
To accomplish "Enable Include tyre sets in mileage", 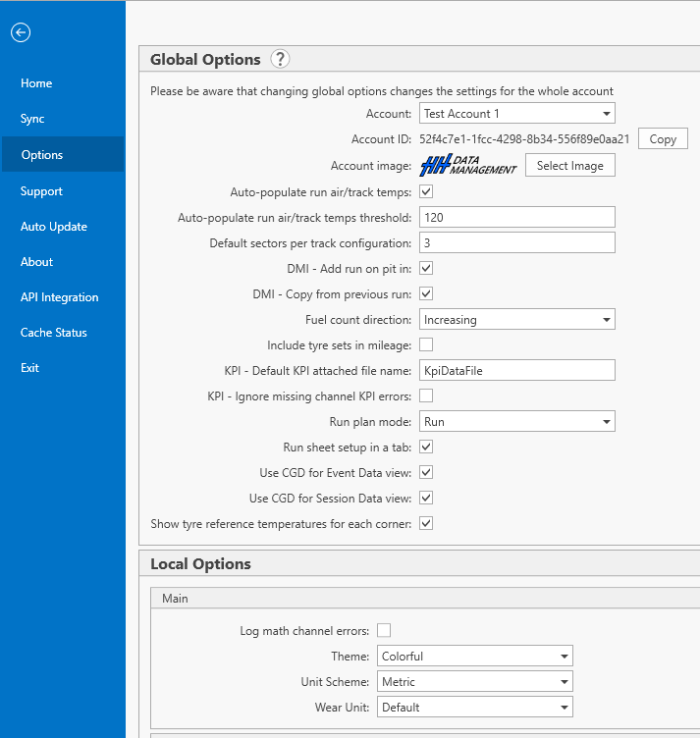I will 426,344.
